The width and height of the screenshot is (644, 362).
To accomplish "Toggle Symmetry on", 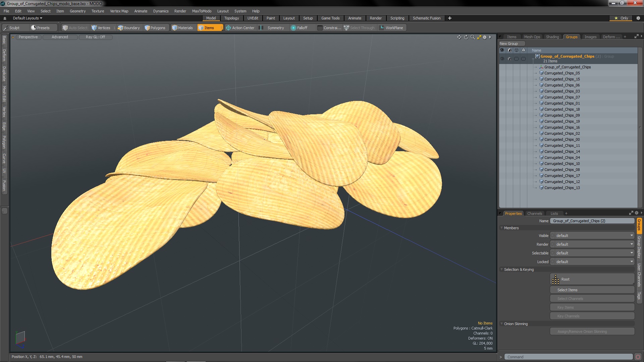I will (x=272, y=28).
